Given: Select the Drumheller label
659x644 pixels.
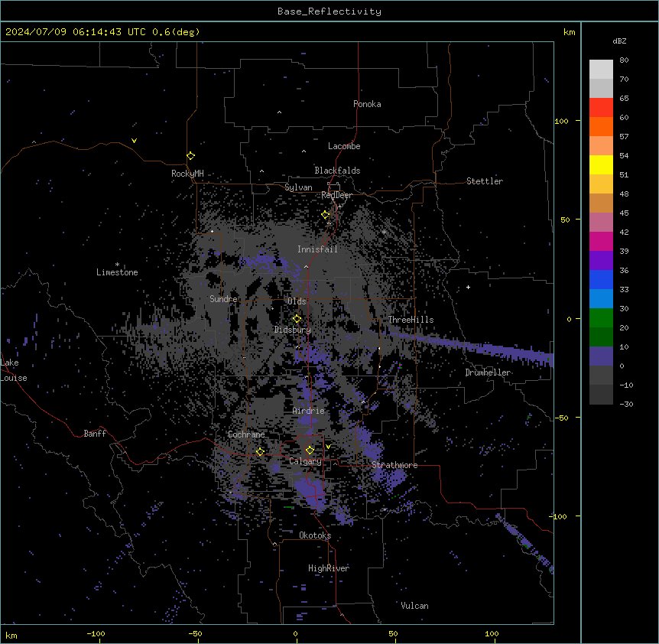Looking at the screenshot, I should 488,372.
